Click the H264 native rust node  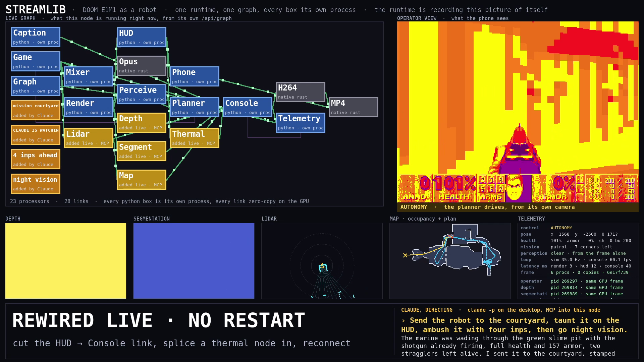point(301,92)
